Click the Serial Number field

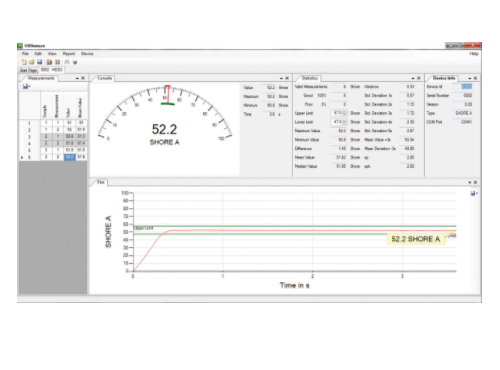coord(462,96)
